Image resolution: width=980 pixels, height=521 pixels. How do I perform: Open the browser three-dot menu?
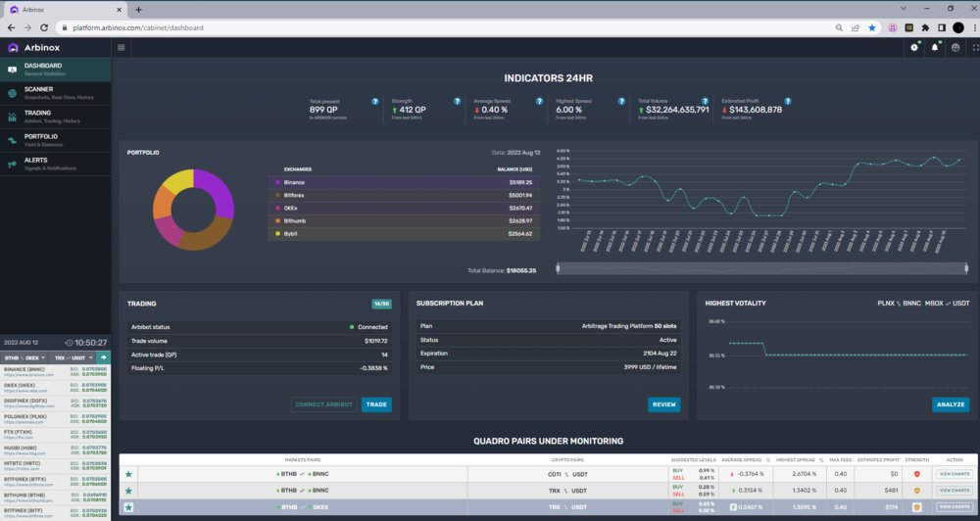pyautogui.click(x=974, y=27)
